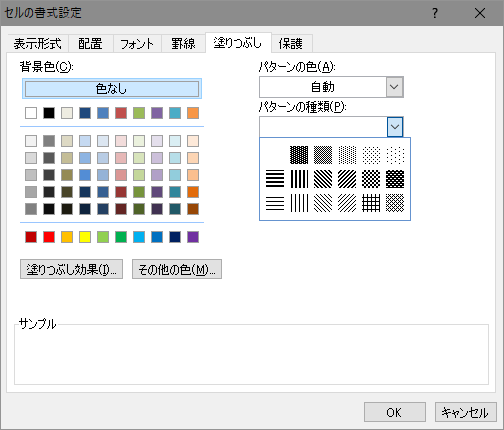The width and height of the screenshot is (504, 430).
Task: Open the パターンの色 color dropdown
Action: coord(395,87)
